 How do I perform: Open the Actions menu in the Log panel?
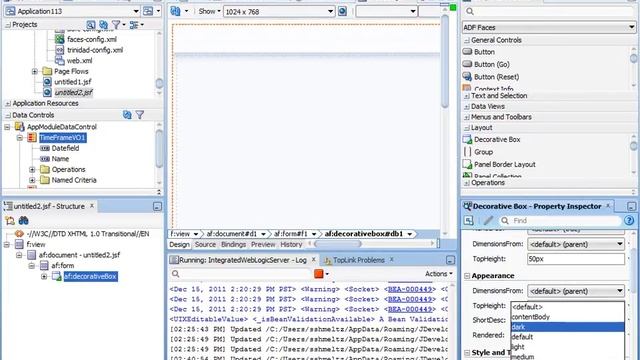pos(439,274)
